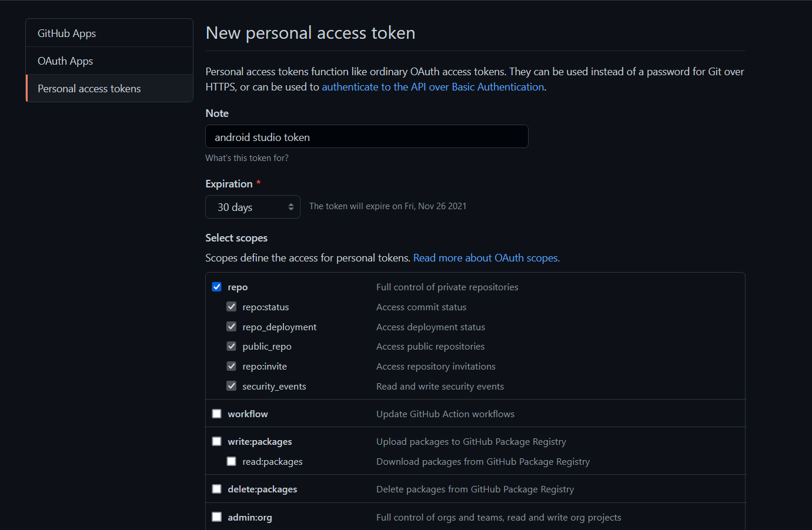Click the workflow scope label
The height and width of the screenshot is (530, 812).
pos(248,414)
